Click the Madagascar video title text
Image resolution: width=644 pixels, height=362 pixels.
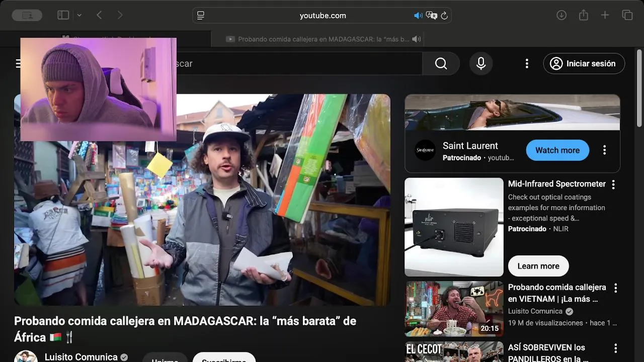click(x=185, y=329)
